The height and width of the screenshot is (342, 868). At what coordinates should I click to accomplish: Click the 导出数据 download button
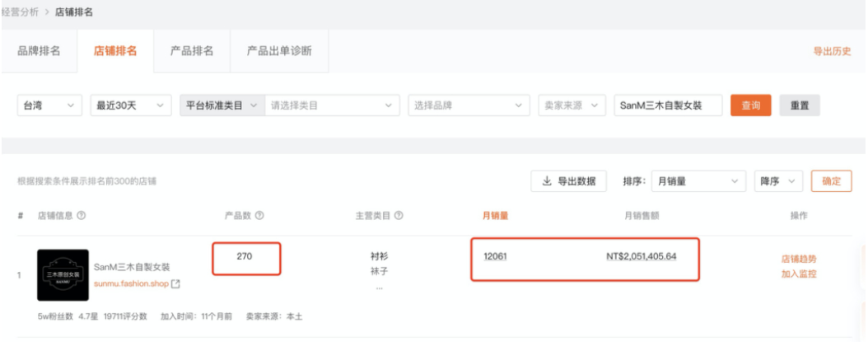pos(568,181)
